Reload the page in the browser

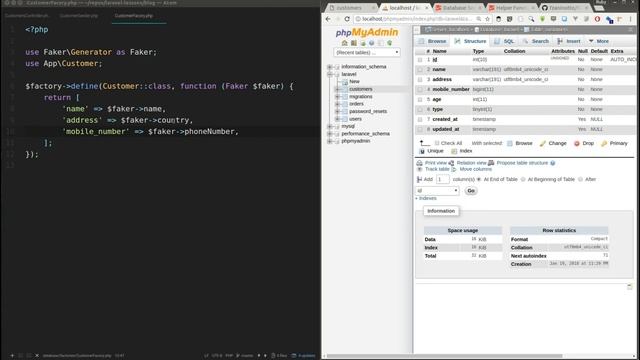347,19
